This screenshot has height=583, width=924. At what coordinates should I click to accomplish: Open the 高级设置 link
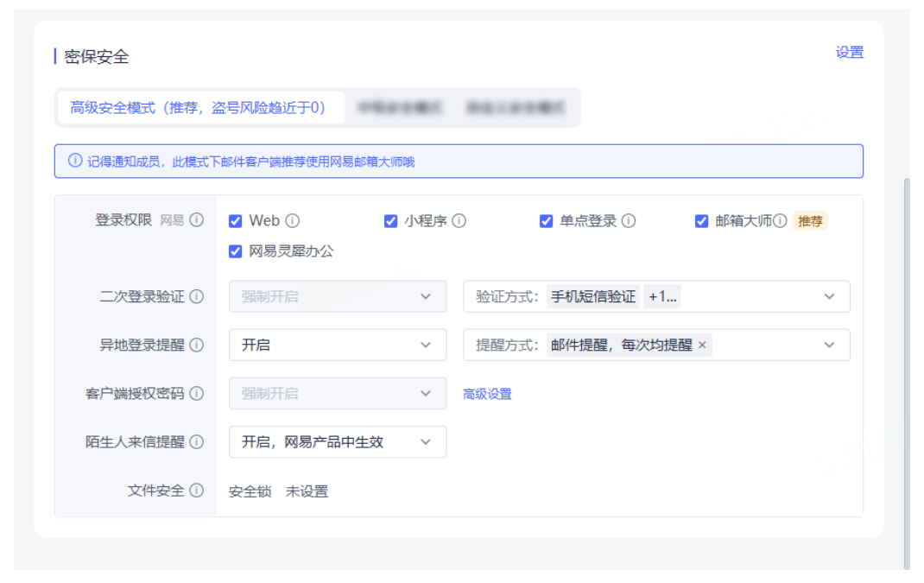pyautogui.click(x=487, y=394)
